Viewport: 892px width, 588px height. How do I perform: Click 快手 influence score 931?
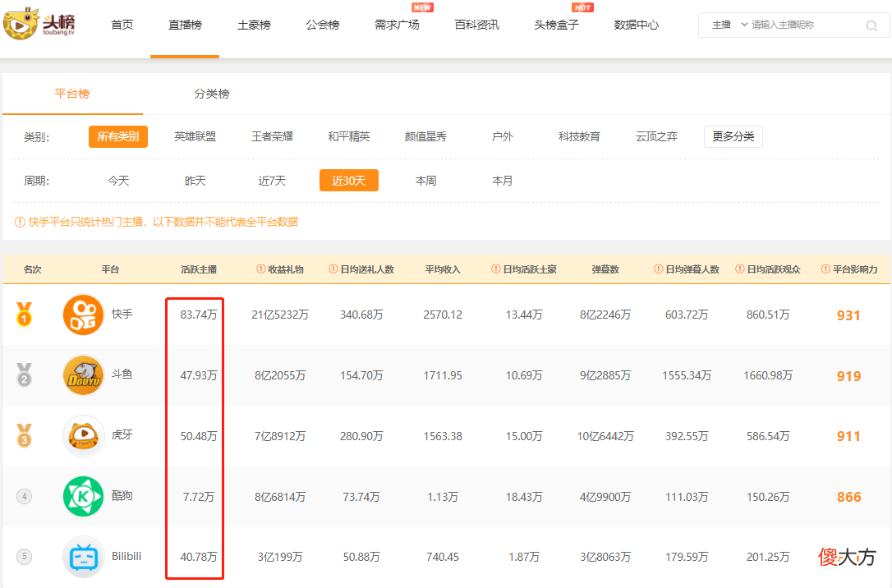click(x=848, y=315)
